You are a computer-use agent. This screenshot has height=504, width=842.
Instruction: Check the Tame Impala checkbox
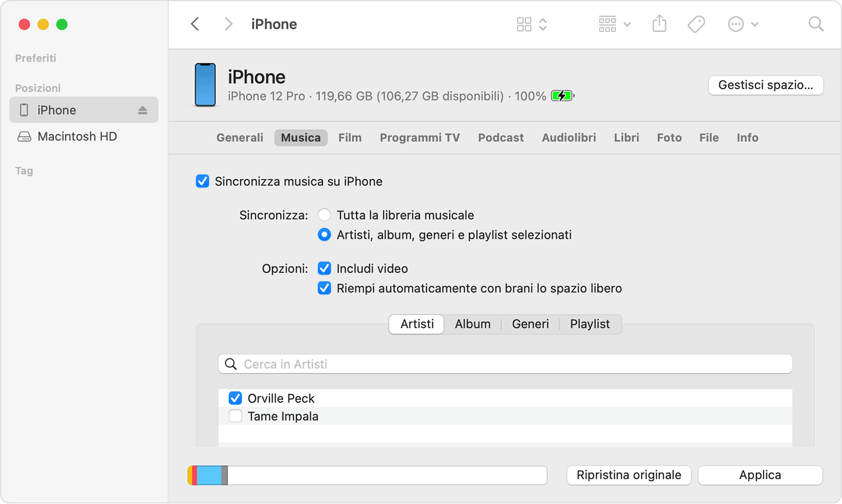[235, 416]
